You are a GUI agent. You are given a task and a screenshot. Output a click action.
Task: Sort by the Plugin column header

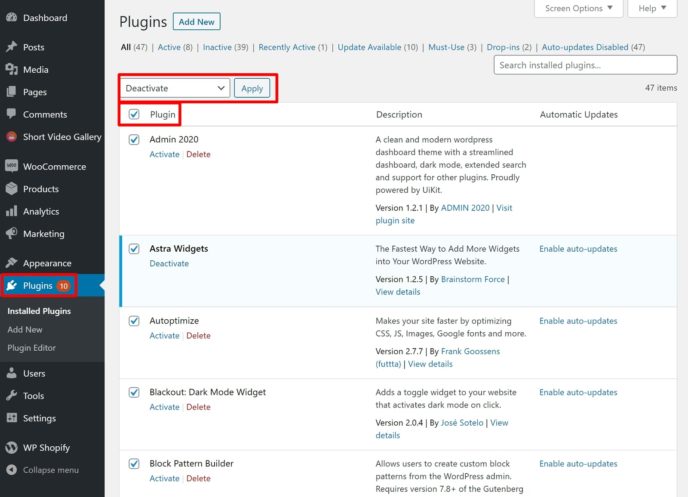point(163,114)
